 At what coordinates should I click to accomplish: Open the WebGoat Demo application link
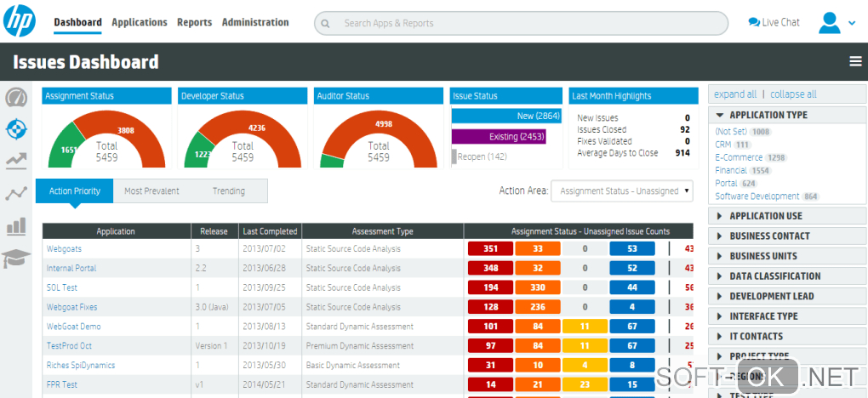point(74,327)
